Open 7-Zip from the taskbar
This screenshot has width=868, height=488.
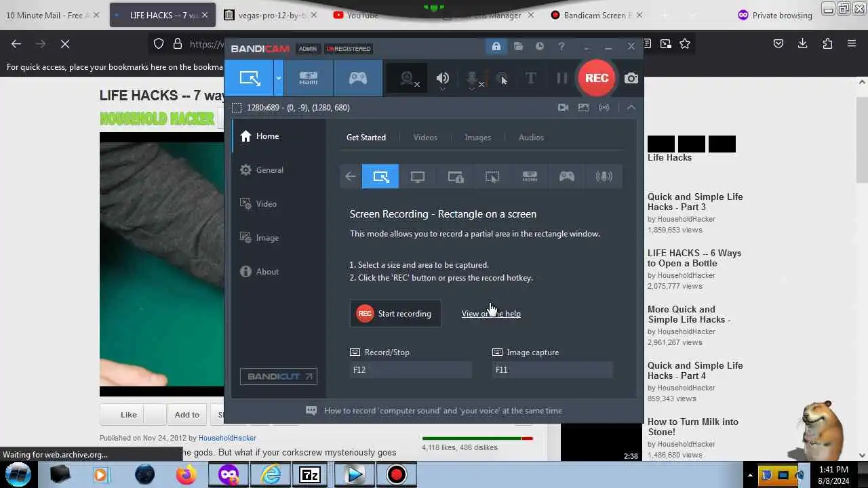(310, 475)
